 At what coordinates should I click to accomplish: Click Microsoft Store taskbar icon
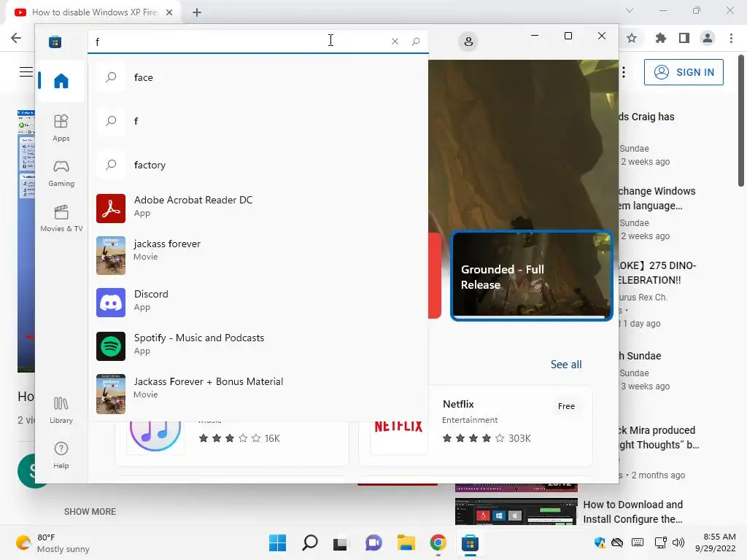click(x=470, y=542)
